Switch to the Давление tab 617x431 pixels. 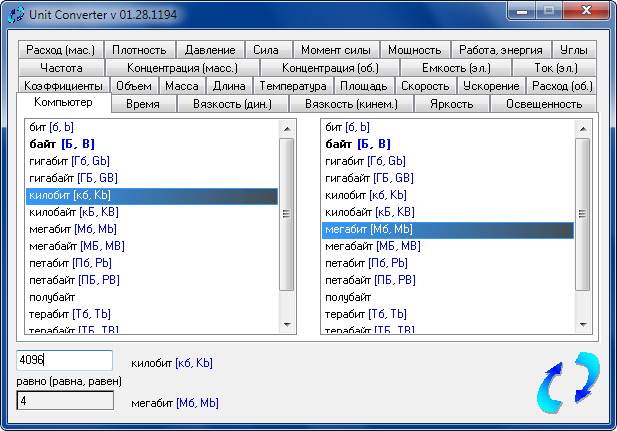click(x=209, y=50)
